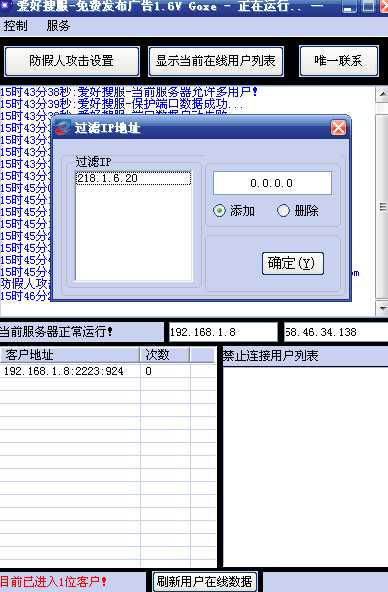Click the log area scrollbar thumb

click(382, 207)
